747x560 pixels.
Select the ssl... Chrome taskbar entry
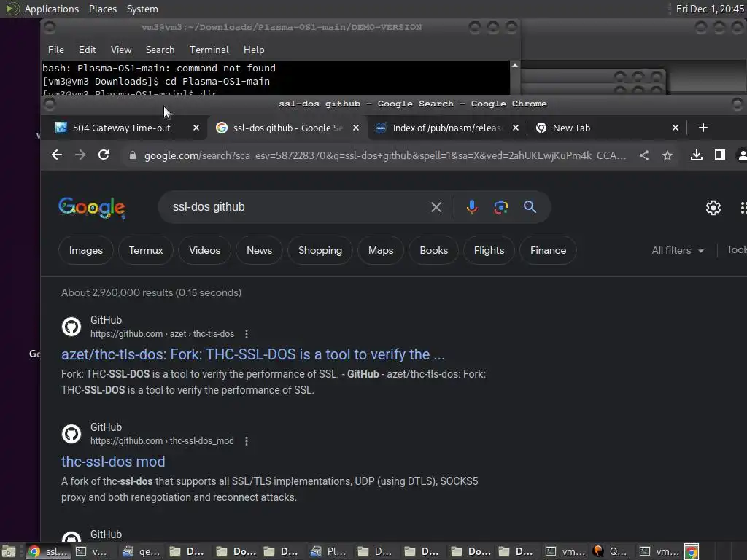[48, 551]
